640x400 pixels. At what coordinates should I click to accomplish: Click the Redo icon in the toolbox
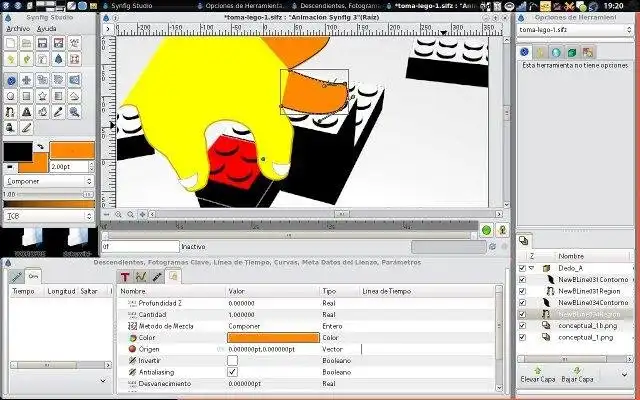27,59
